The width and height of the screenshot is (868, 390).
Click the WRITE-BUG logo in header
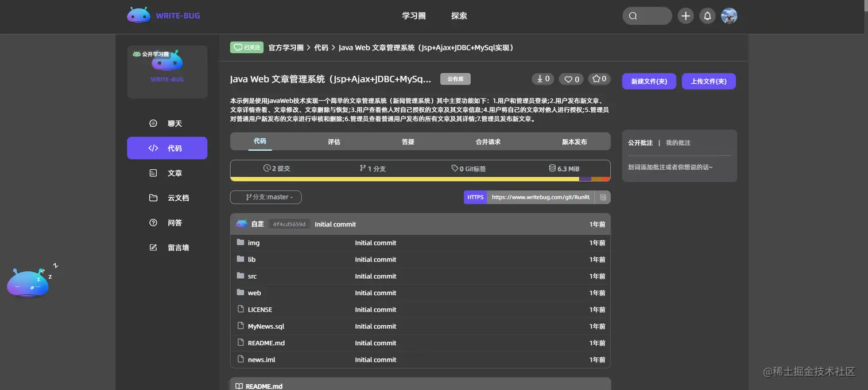pyautogui.click(x=164, y=15)
